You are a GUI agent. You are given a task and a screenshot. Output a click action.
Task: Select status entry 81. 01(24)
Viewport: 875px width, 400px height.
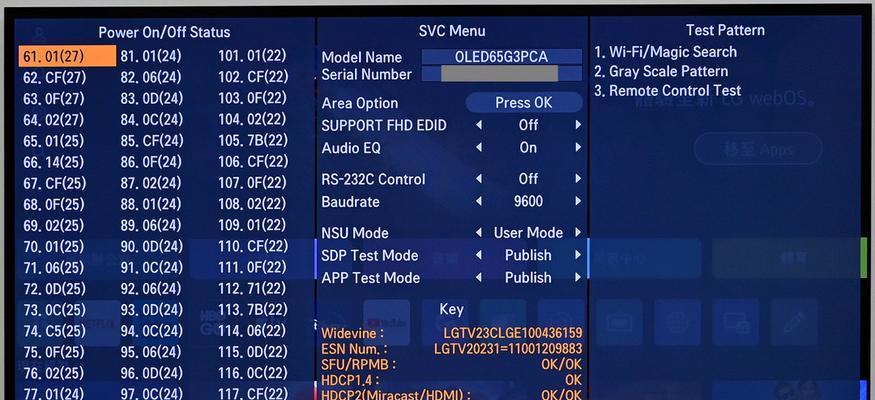pos(151,56)
